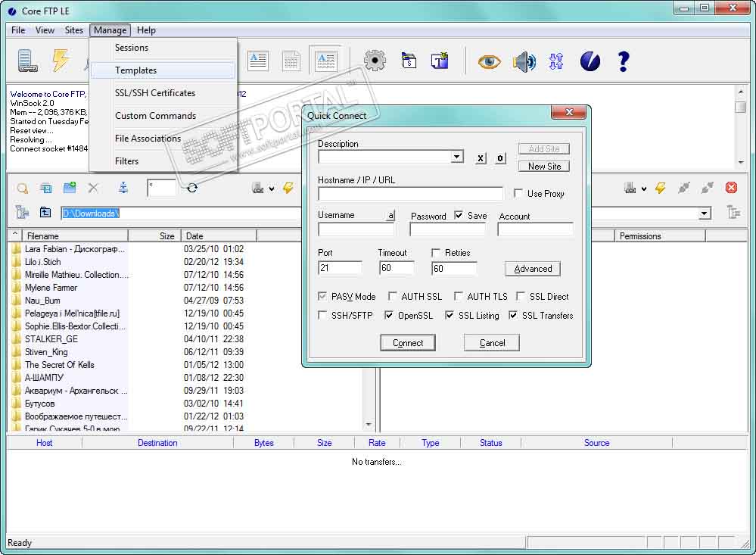Enable the SSH/SFTP checkbox
Image resolution: width=756 pixels, height=555 pixels.
click(x=322, y=315)
